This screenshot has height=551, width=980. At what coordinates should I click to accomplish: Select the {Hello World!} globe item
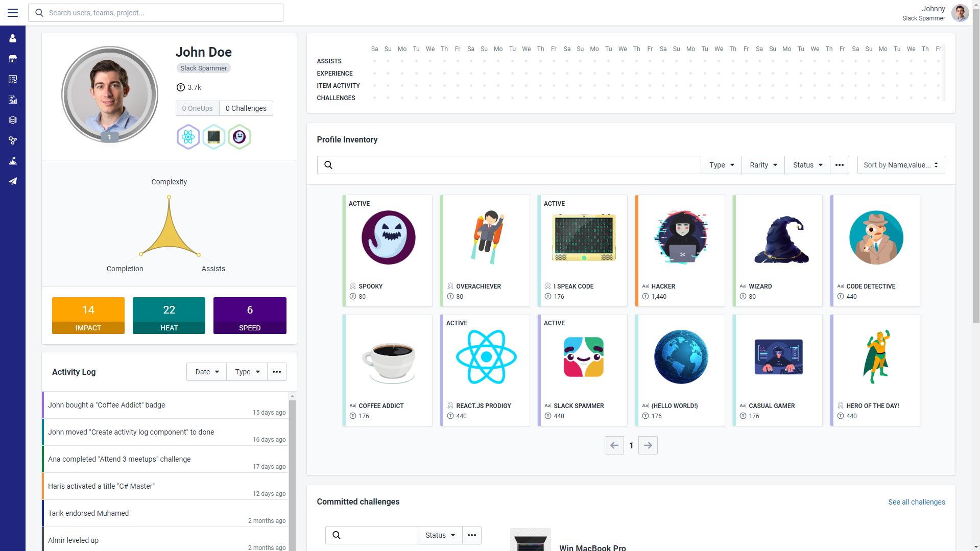pyautogui.click(x=680, y=370)
